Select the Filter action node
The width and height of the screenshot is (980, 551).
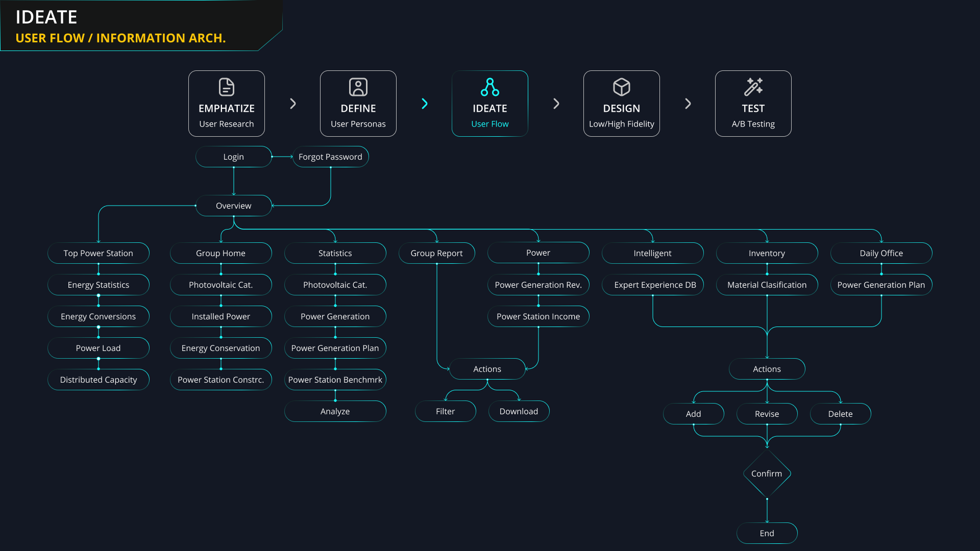[445, 411]
